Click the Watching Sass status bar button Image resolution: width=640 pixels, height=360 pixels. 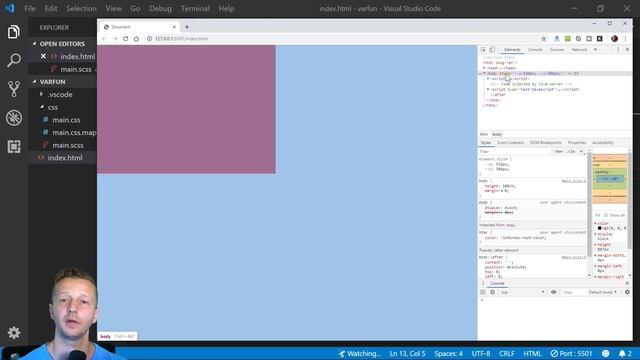[x=359, y=353]
